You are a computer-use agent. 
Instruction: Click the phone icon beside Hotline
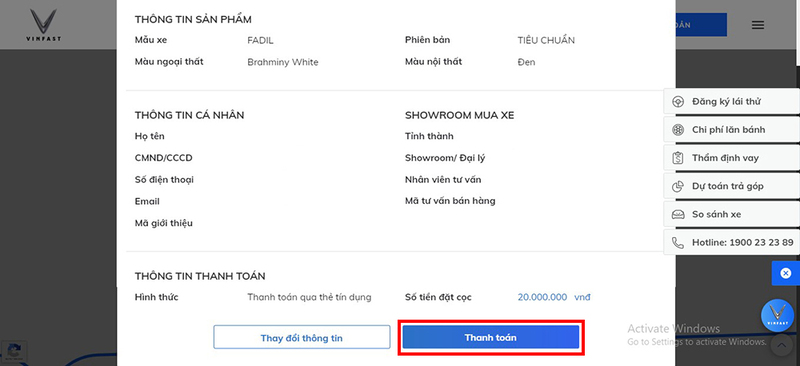(x=678, y=242)
